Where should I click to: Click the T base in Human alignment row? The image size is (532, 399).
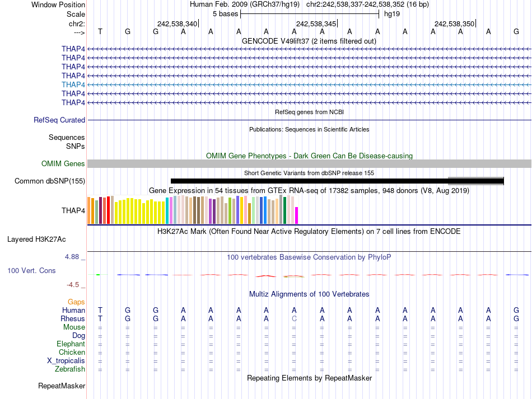[x=100, y=310]
